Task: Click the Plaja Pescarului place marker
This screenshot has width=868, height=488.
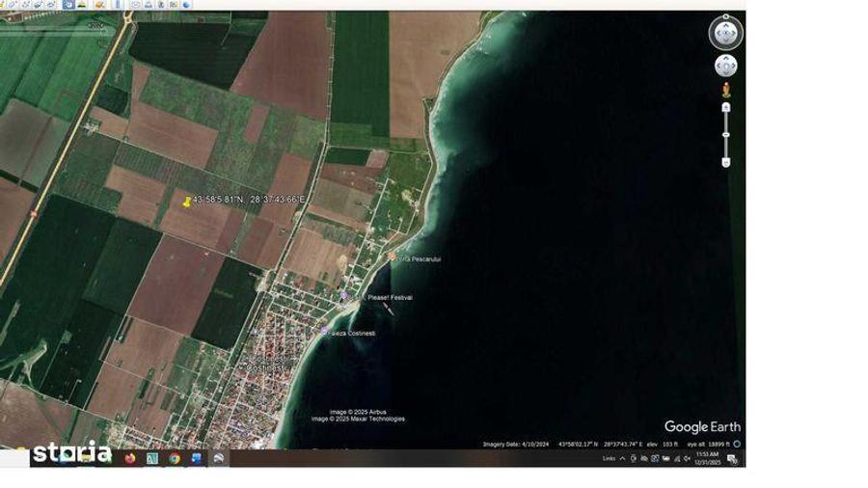Action: point(392,257)
